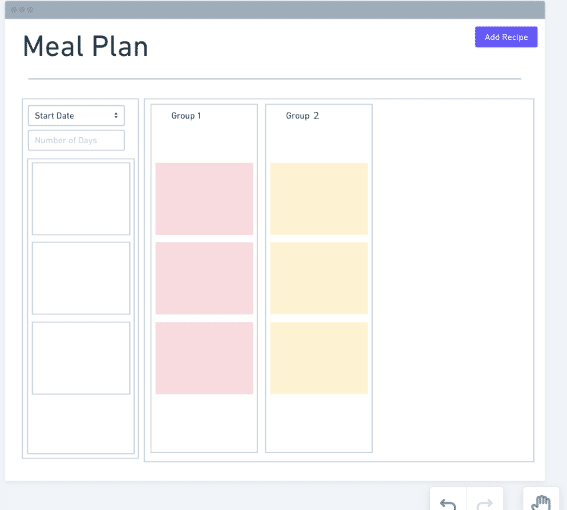Select the middle empty box in left panel

(81, 278)
